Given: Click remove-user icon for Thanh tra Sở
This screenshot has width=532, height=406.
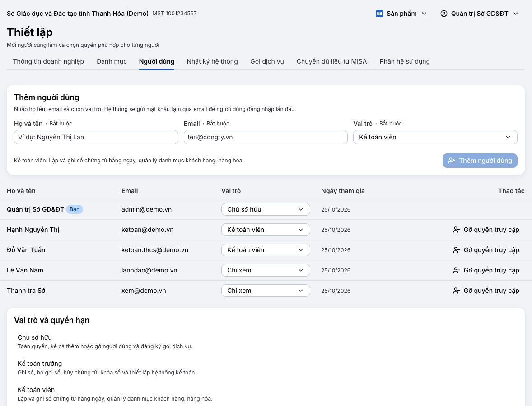Looking at the screenshot, I should 456,291.
